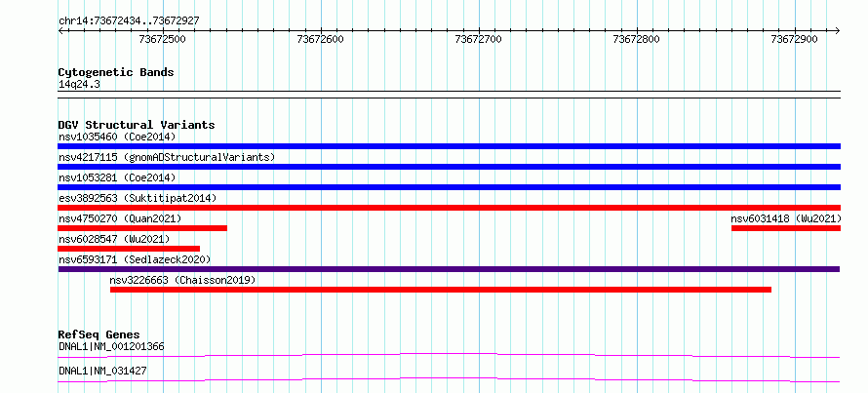The image size is (868, 393).
Task: Click the 14q24.3 band label
Action: tap(79, 85)
